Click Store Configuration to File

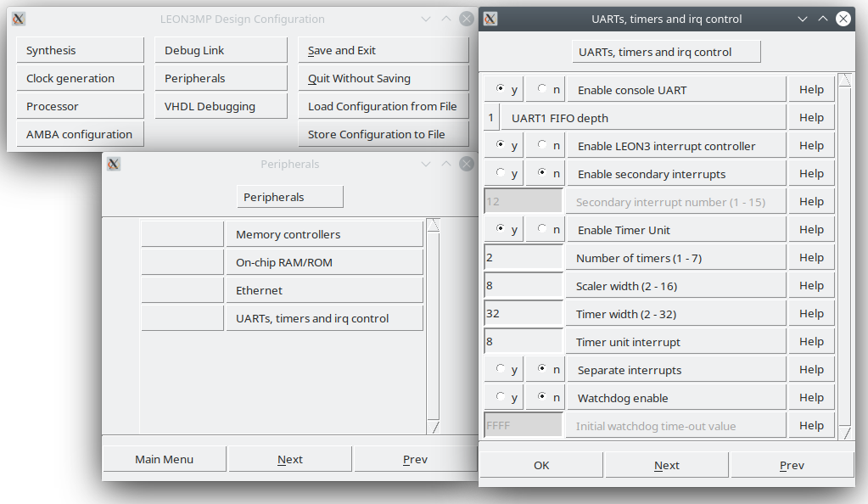(383, 134)
